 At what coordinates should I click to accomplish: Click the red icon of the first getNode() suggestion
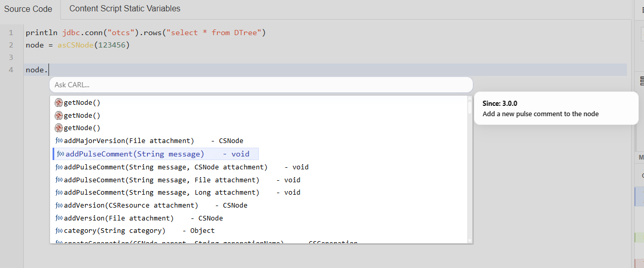pos(59,103)
